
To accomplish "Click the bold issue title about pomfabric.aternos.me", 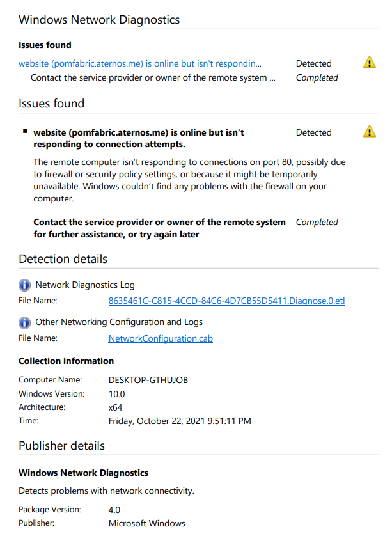I will coord(139,138).
